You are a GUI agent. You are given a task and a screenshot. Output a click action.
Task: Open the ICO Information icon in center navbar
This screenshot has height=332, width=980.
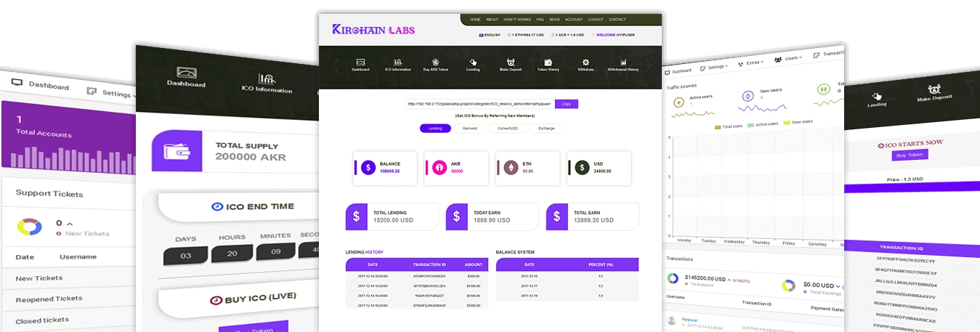point(398,63)
